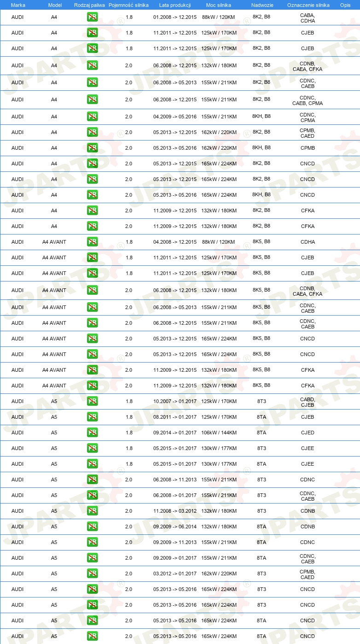Click the 'Rodzaj paliwa' column header

89,5
